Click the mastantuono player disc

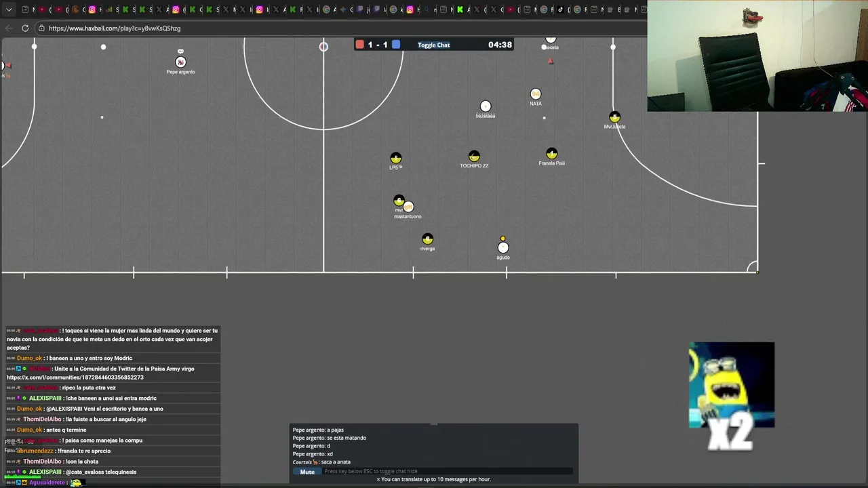pos(408,207)
